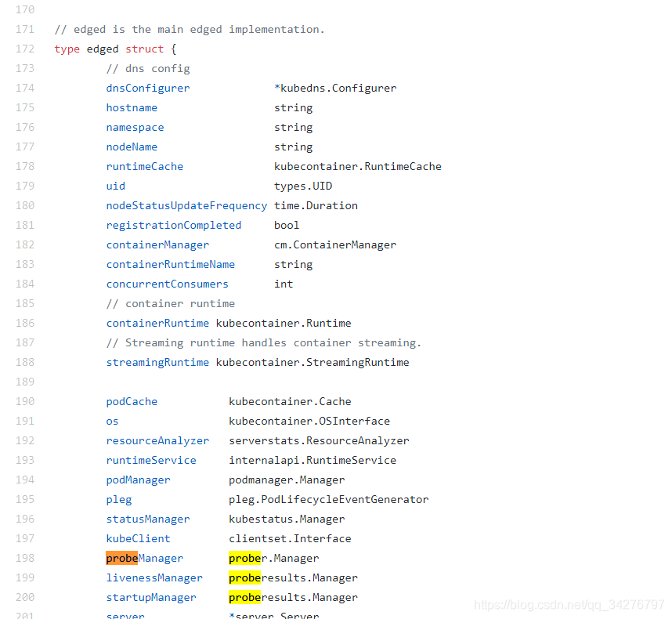Click runtimeService field name
This screenshot has height=619, width=672.
click(x=151, y=461)
